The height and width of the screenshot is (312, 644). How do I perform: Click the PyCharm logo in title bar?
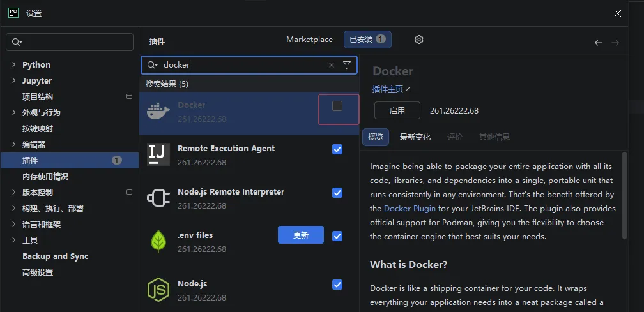click(13, 13)
